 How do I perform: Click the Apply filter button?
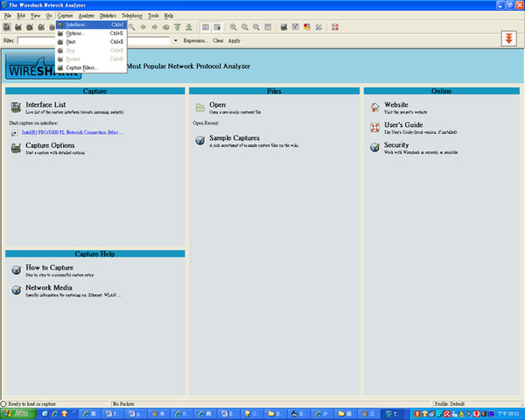(234, 40)
